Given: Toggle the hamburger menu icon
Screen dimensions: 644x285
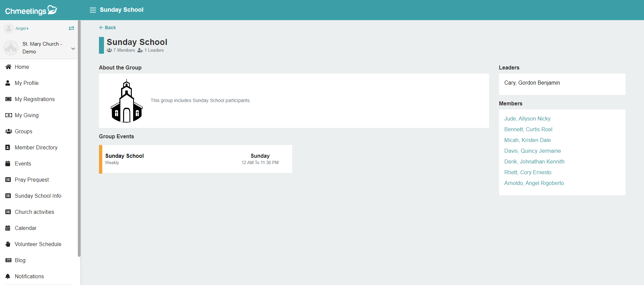Looking at the screenshot, I should tap(93, 10).
